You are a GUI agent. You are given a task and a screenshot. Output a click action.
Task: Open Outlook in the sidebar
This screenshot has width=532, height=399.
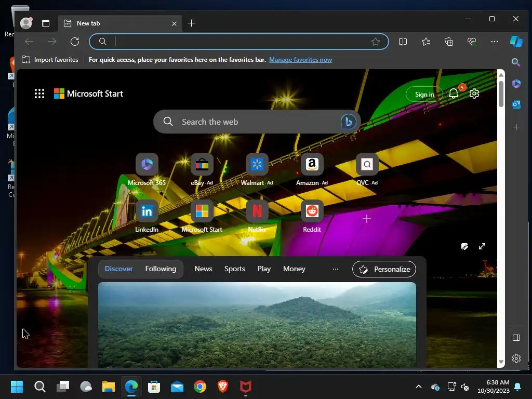516,104
